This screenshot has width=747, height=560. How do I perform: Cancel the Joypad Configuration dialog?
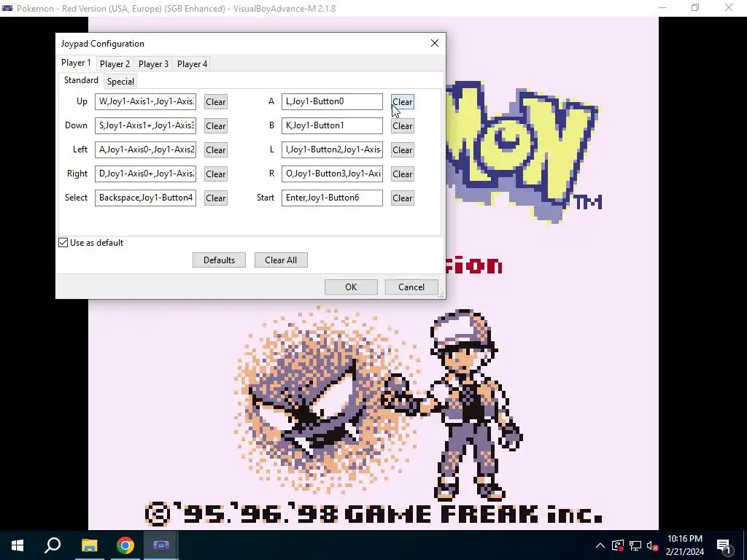click(411, 287)
